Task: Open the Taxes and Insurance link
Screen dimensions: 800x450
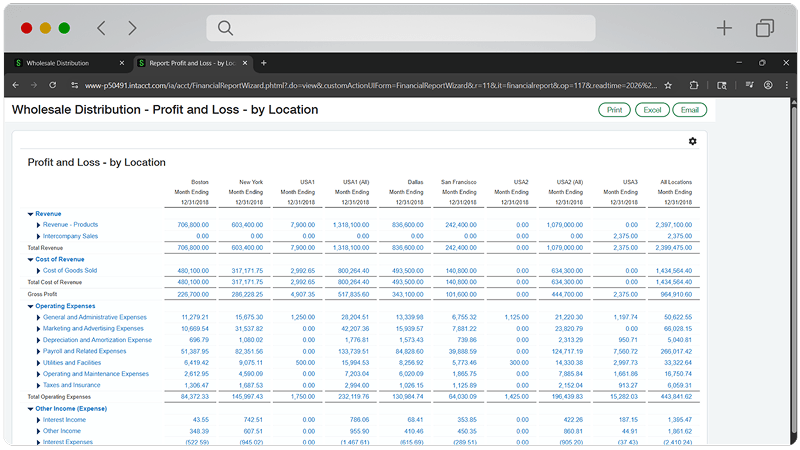Action: [x=71, y=385]
